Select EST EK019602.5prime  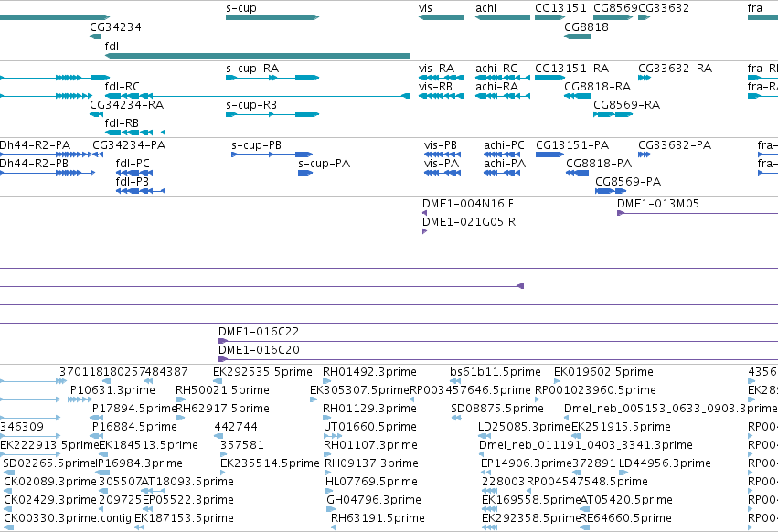pos(603,372)
